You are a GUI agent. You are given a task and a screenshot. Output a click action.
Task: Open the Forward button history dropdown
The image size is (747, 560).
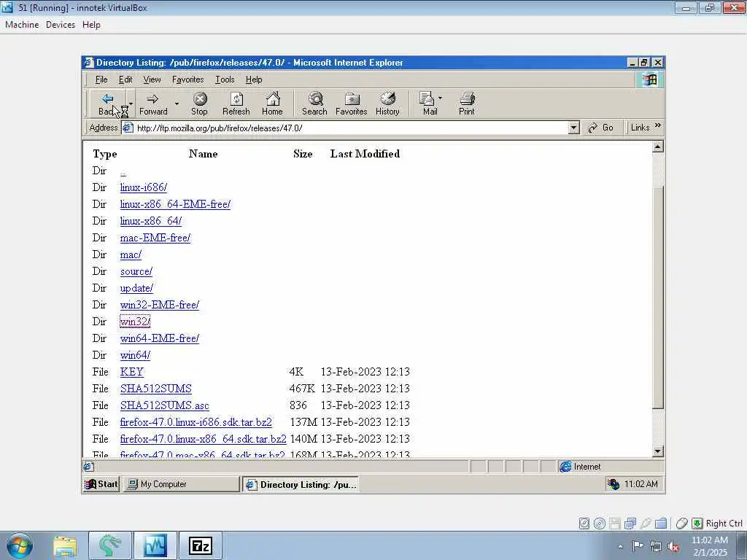(177, 103)
